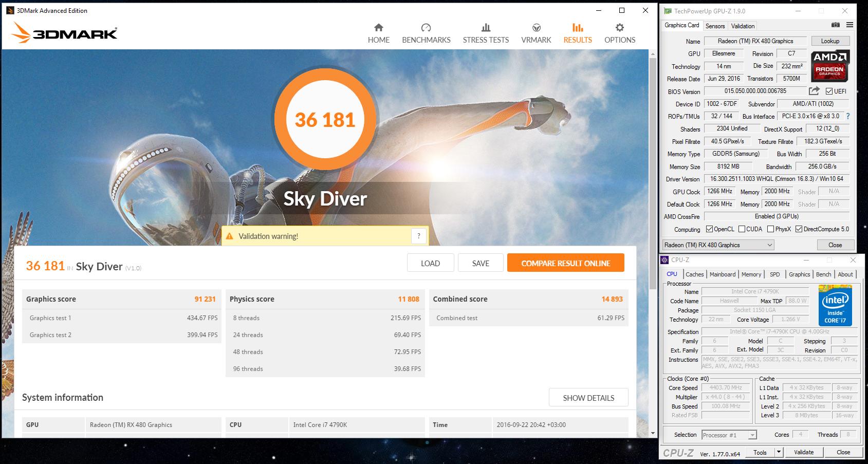The width and height of the screenshot is (868, 464).
Task: Open the Benchmarks gauge icon
Action: pos(426,28)
